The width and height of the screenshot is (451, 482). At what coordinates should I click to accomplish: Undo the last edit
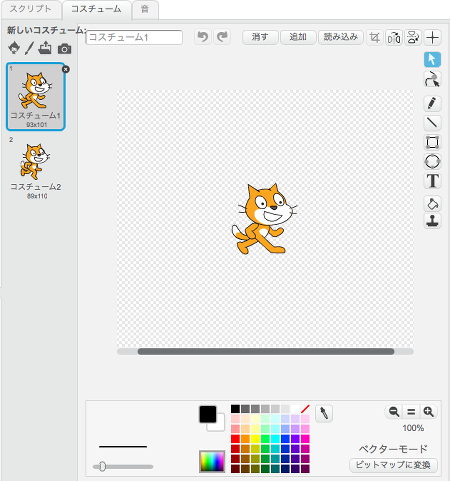click(203, 37)
